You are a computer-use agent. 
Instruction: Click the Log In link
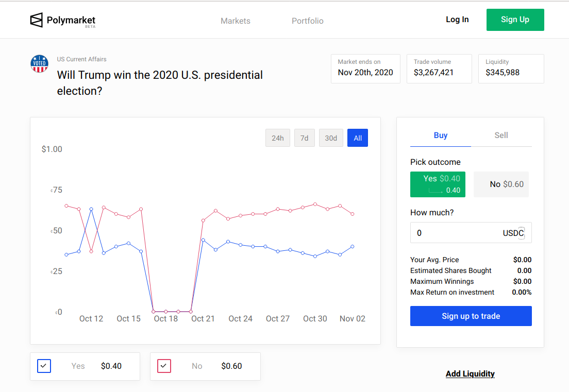(x=457, y=20)
